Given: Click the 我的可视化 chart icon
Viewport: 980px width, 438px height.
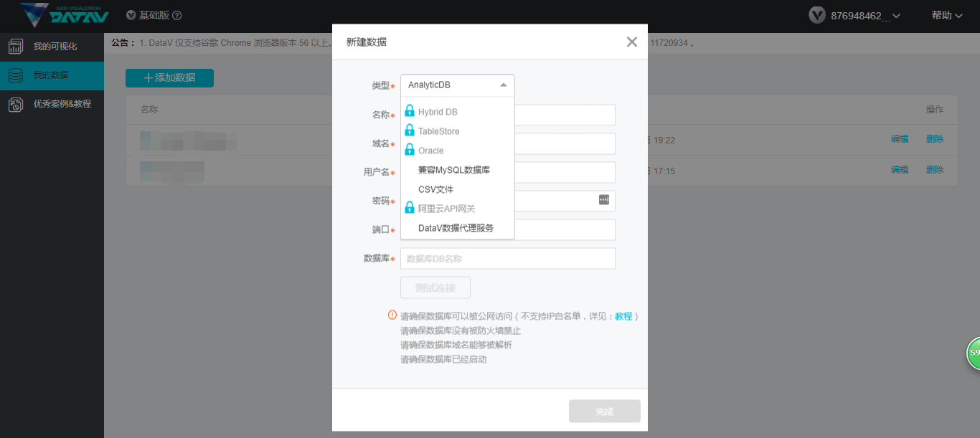Looking at the screenshot, I should [16, 47].
